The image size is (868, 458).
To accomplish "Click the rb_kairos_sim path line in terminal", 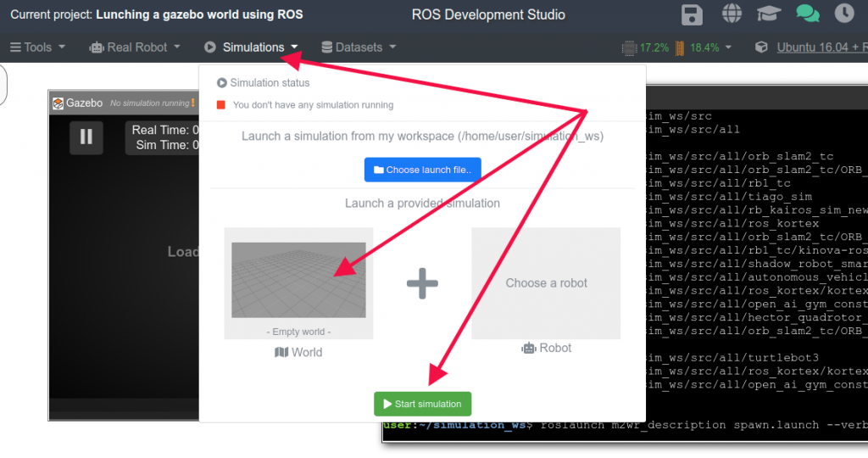I will click(x=756, y=209).
